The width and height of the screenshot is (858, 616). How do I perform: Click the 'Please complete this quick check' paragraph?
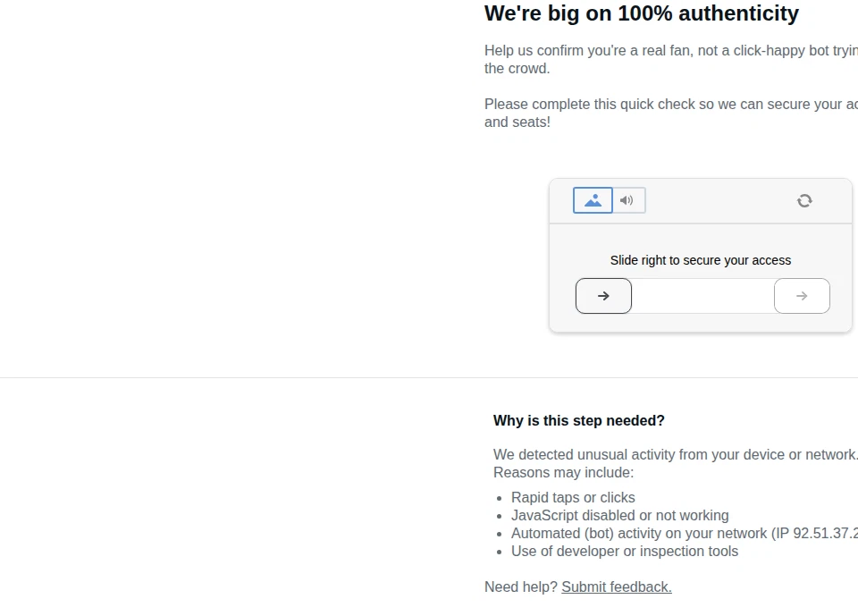[671, 113]
